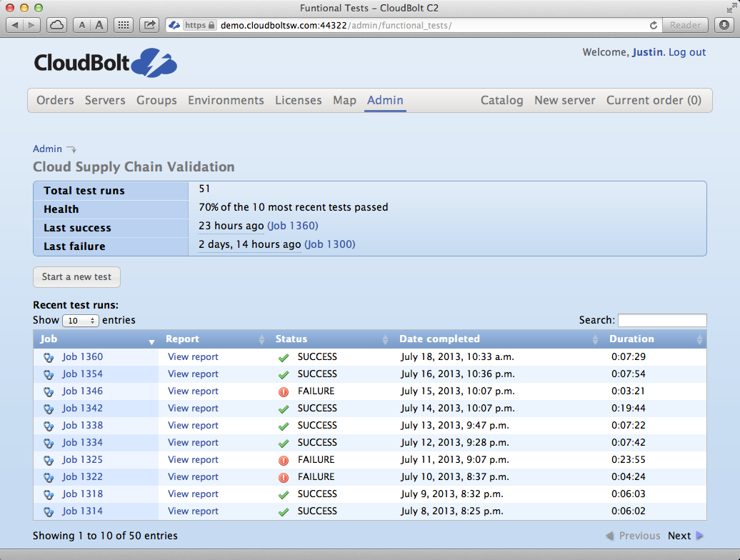This screenshot has height=560, width=740.
Task: Click the job icon beside Job 1338
Action: (48, 426)
